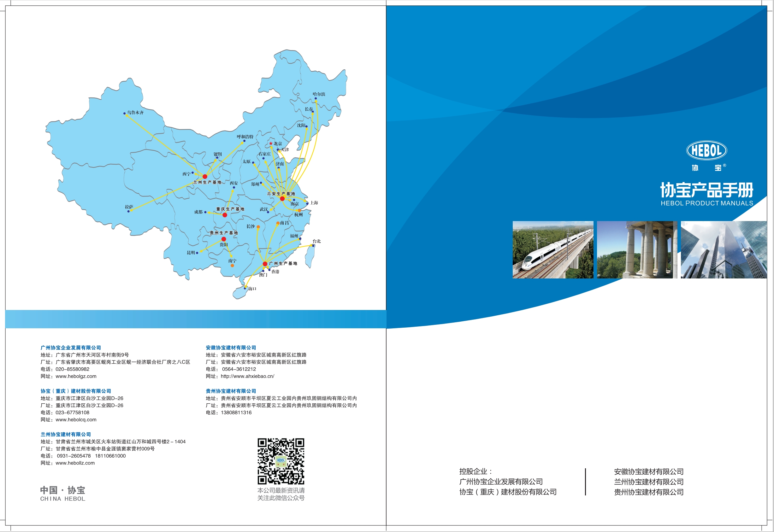
Task: Click the 福州 label on the map
Action: (294, 236)
